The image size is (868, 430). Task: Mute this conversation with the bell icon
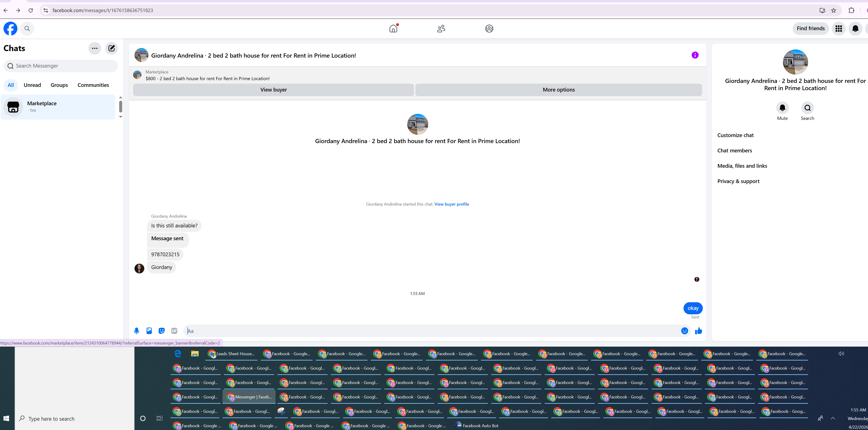click(x=782, y=108)
